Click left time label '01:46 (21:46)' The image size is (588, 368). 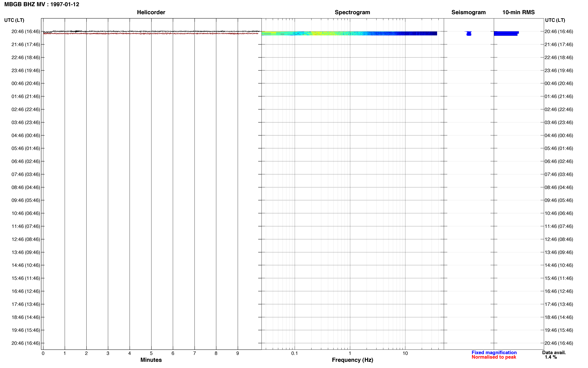coord(26,96)
